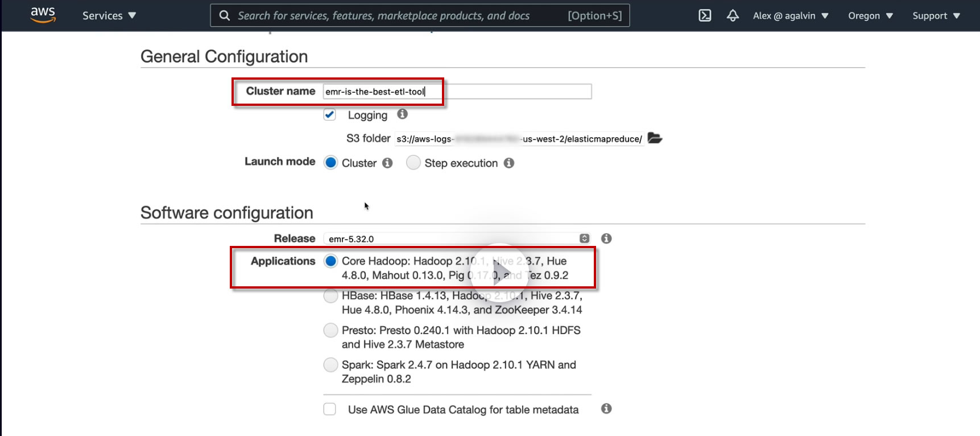Click info icon next to Release dropdown
The image size is (980, 436).
coord(606,238)
